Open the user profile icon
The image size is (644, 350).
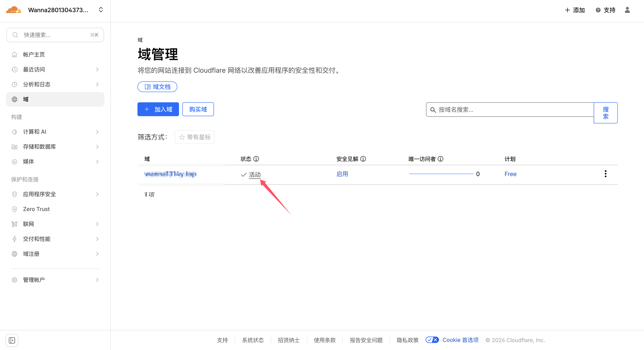click(x=627, y=10)
